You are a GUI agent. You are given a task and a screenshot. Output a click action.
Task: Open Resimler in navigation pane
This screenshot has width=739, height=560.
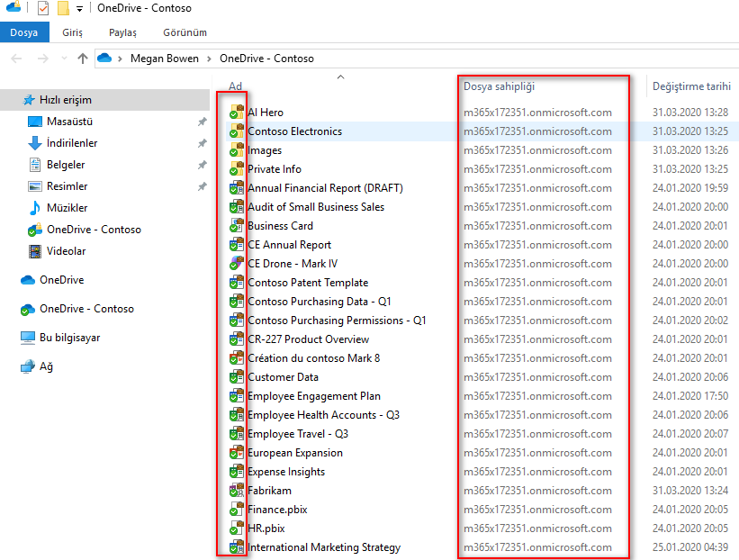67,186
